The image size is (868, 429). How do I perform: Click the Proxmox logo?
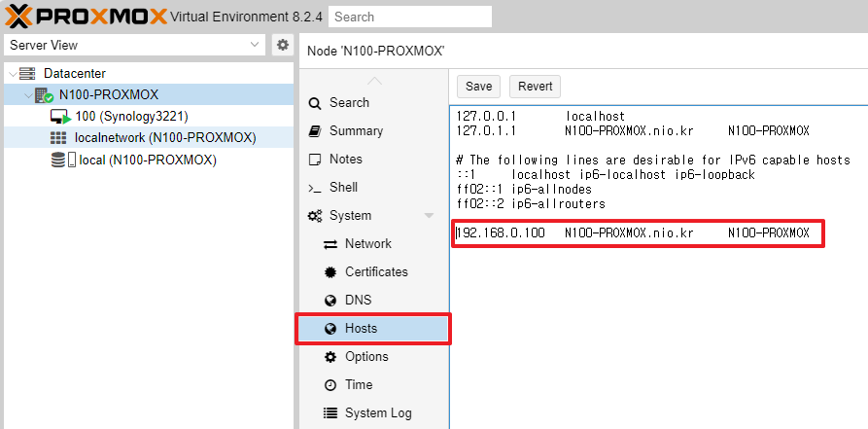(86, 17)
